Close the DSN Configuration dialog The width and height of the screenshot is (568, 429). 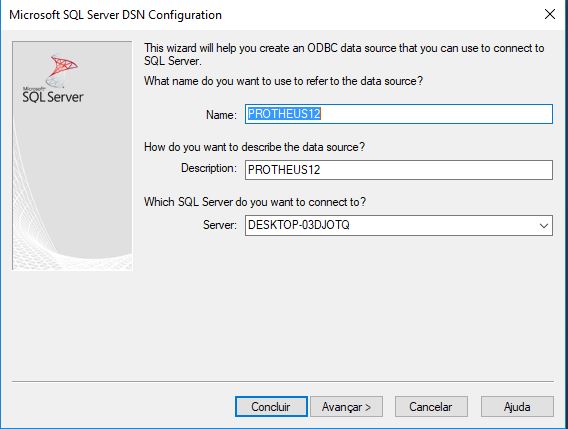tap(550, 14)
